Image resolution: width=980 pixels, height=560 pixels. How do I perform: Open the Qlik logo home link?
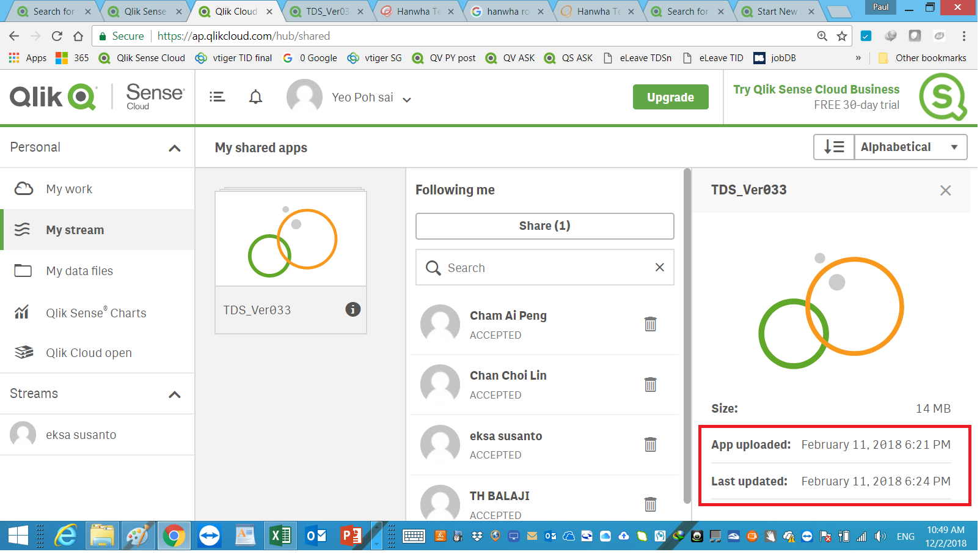(53, 97)
